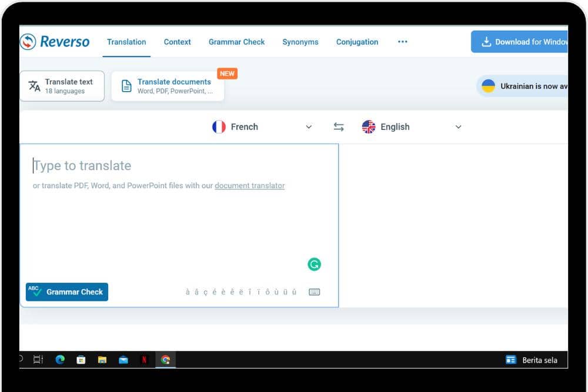Open the Synonyms tab

click(300, 42)
